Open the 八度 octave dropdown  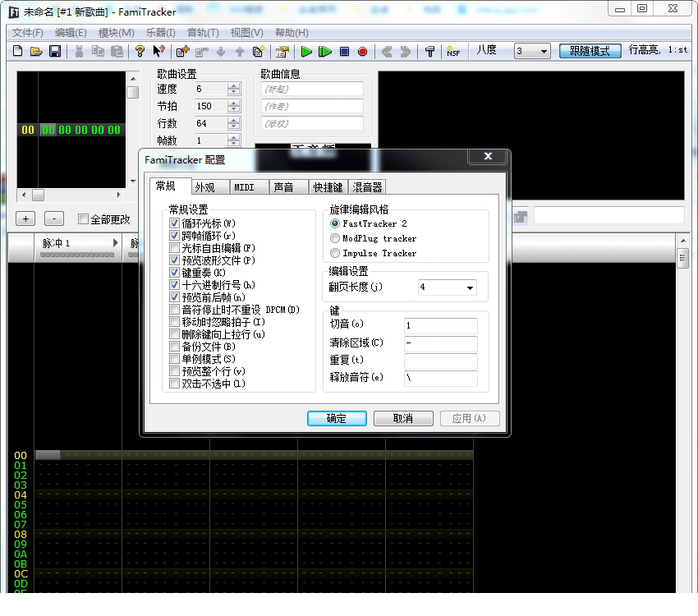(x=544, y=52)
